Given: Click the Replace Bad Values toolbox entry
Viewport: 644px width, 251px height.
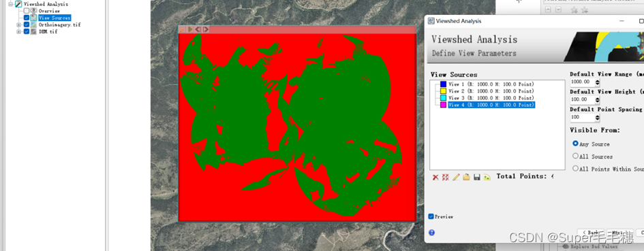Looking at the screenshot, I should tap(595, 247).
